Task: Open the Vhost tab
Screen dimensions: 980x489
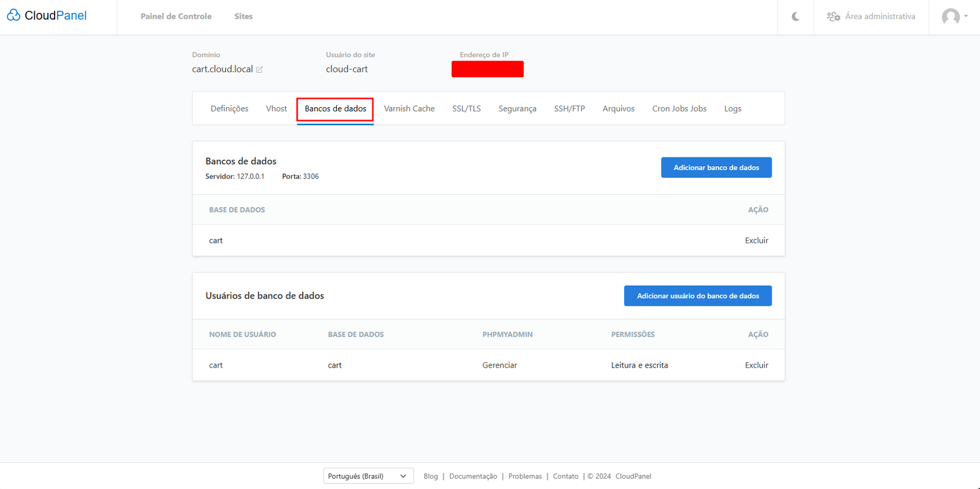Action: pyautogui.click(x=276, y=108)
